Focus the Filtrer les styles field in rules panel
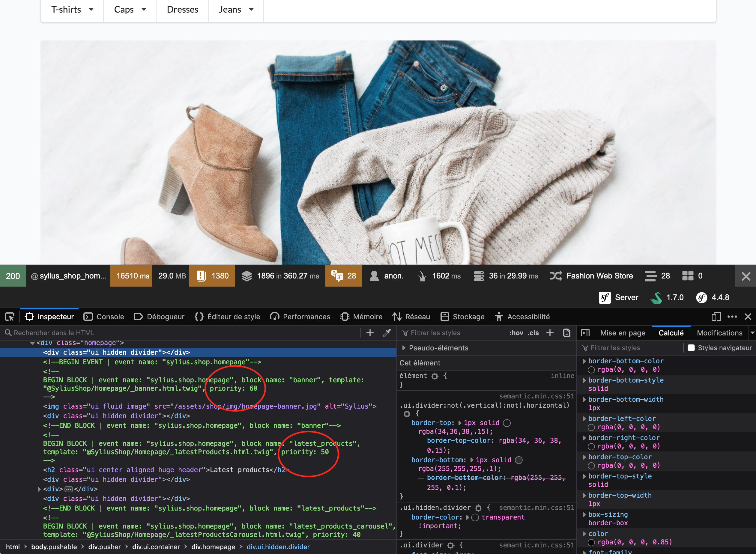756x554 pixels. click(x=451, y=333)
